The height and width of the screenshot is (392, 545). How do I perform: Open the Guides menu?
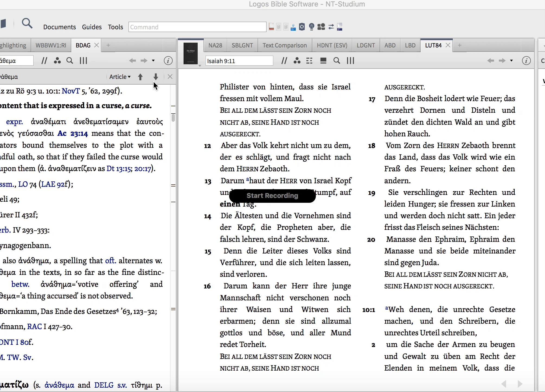click(x=92, y=27)
